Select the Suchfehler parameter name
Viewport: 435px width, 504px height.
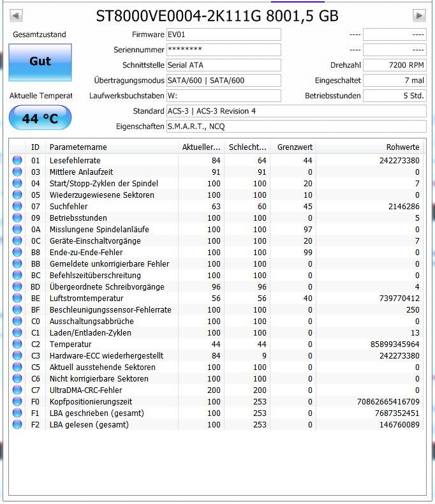pyautogui.click(x=68, y=206)
